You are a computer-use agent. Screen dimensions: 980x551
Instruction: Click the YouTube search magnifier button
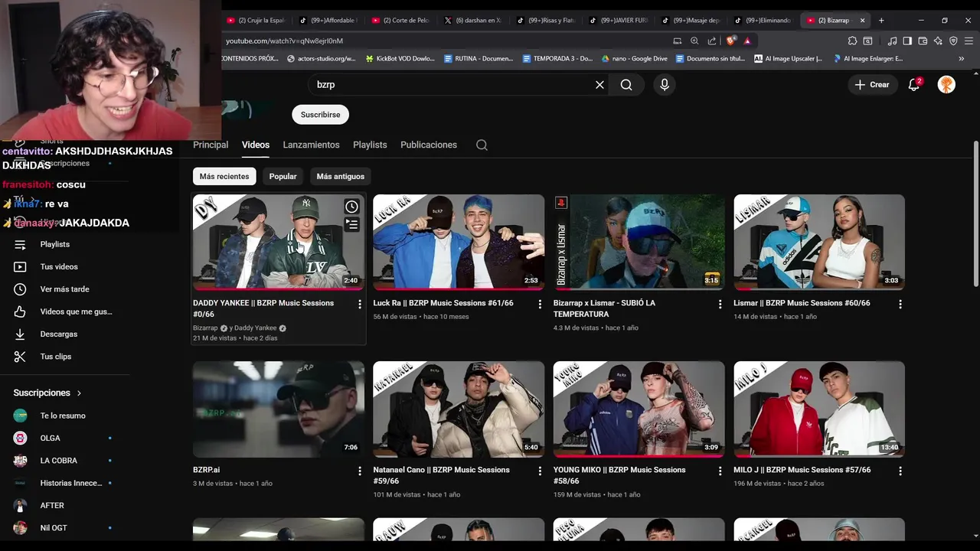626,85
